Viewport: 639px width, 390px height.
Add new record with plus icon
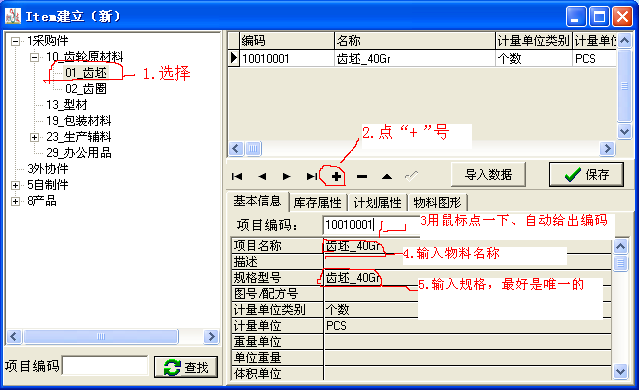click(x=337, y=176)
